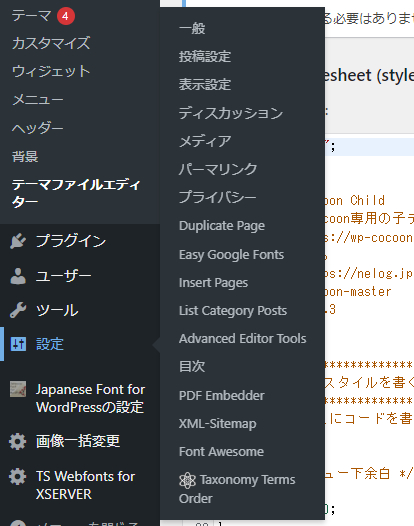Open the ツール menu
Screen dimensions: 414x526
pyautogui.click(x=57, y=310)
